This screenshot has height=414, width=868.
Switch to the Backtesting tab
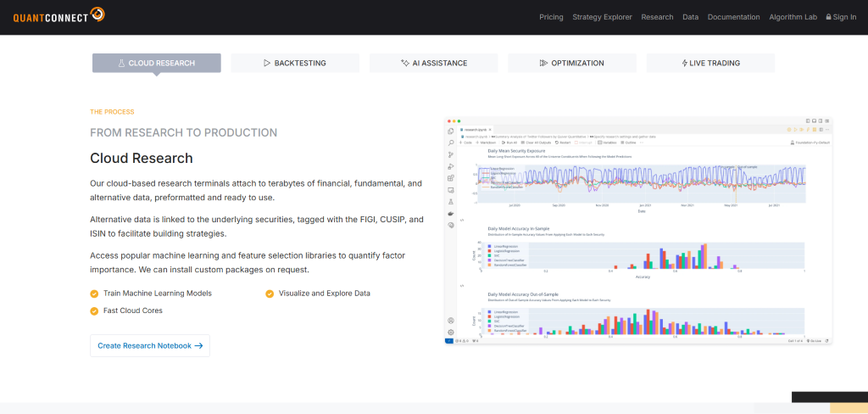point(295,63)
